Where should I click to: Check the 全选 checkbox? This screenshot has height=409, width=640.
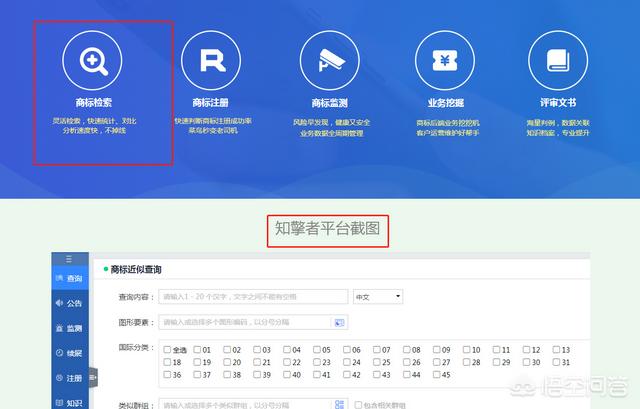point(167,349)
